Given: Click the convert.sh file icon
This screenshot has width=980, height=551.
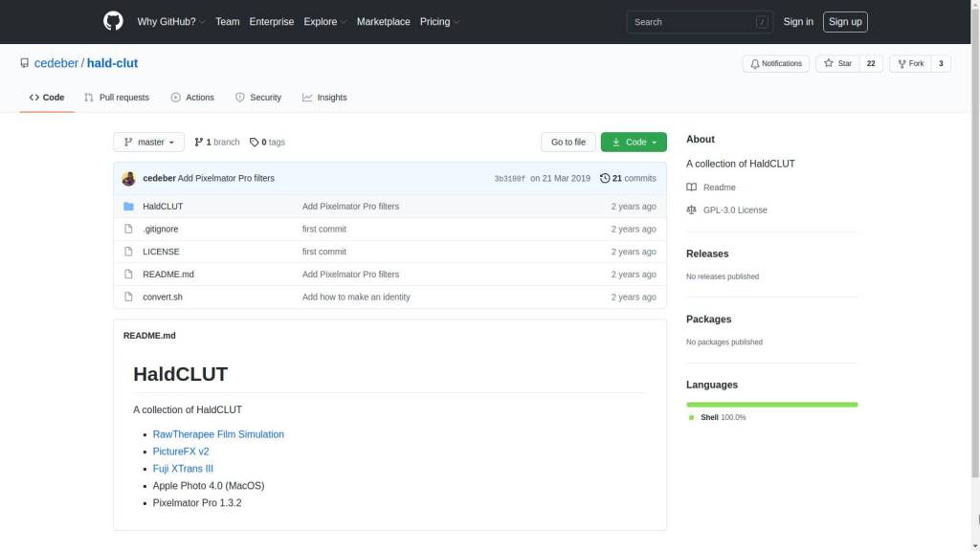Looking at the screenshot, I should click(x=129, y=297).
